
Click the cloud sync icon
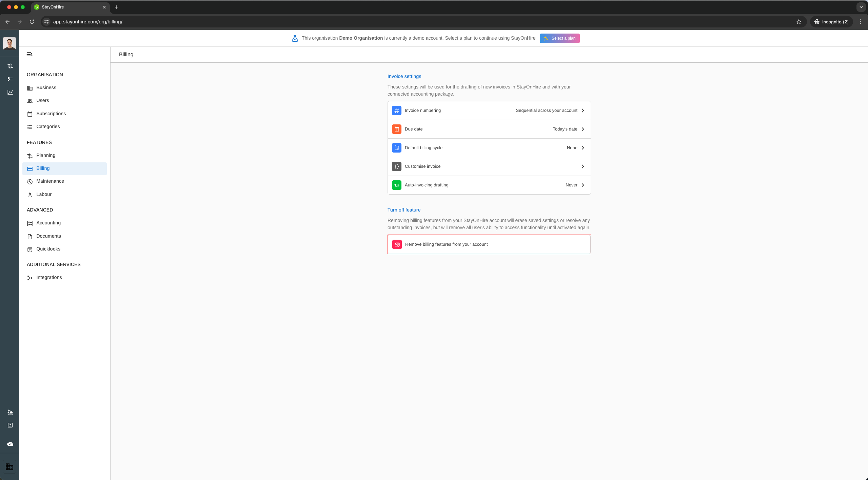[x=10, y=444]
